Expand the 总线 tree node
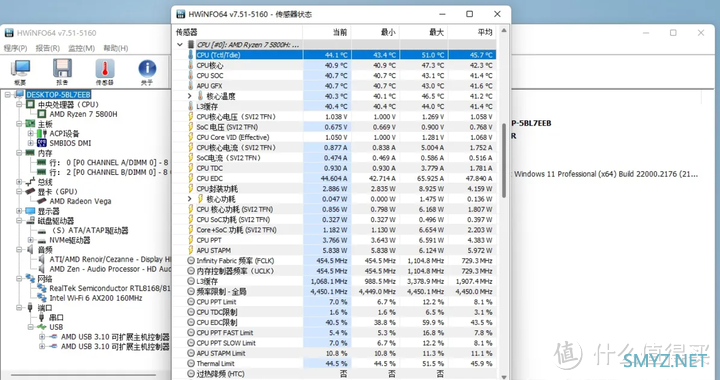 (19, 182)
